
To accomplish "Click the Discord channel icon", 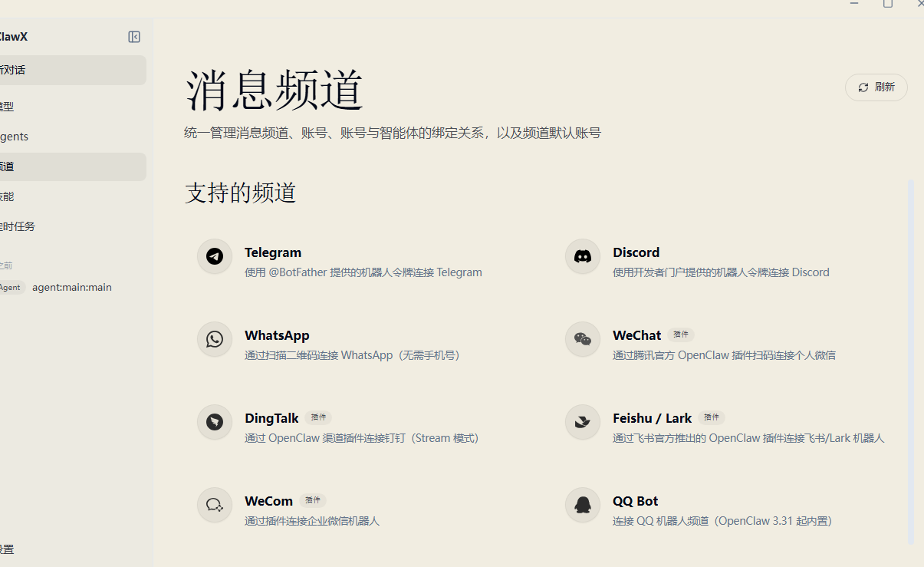I will [x=583, y=256].
